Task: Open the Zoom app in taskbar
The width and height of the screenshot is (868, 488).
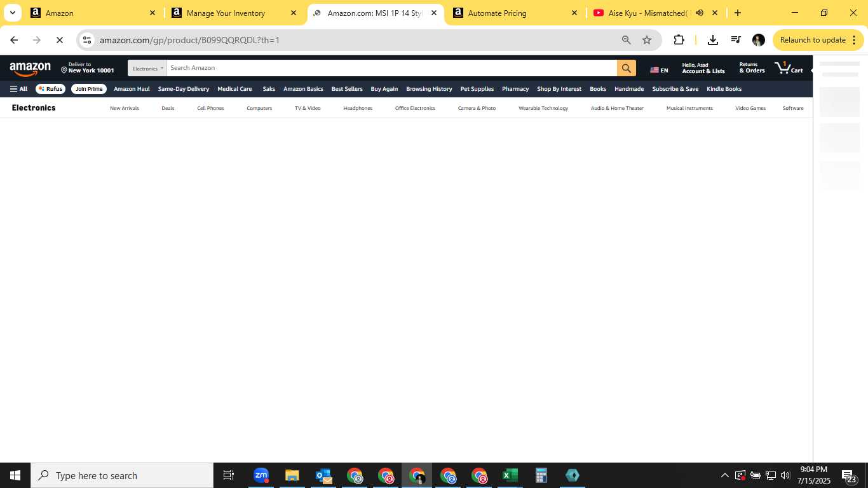Action: click(261, 475)
